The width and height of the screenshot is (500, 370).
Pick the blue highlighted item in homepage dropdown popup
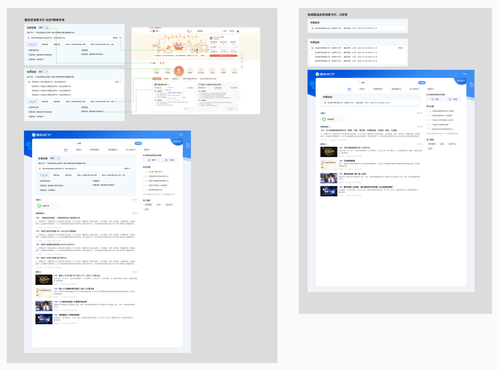pos(174,93)
